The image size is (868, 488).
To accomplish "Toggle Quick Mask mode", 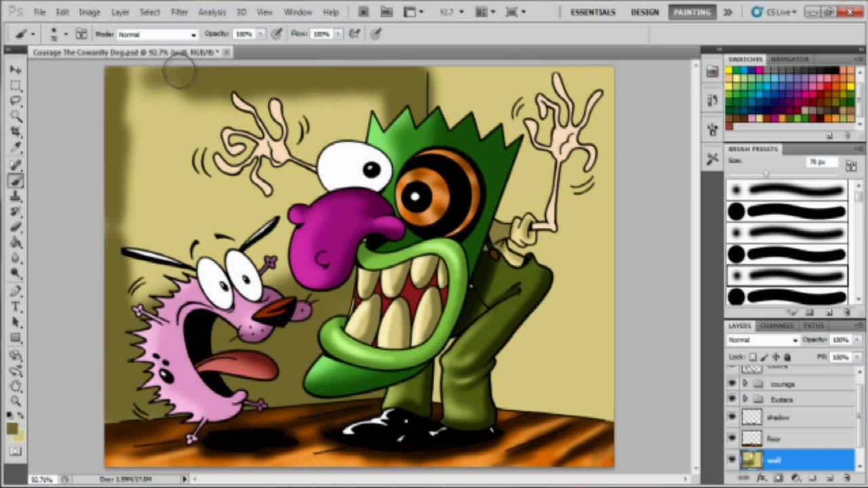I will [16, 451].
